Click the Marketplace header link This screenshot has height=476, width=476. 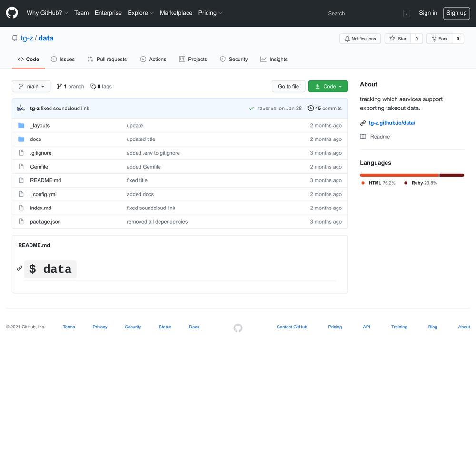click(176, 13)
